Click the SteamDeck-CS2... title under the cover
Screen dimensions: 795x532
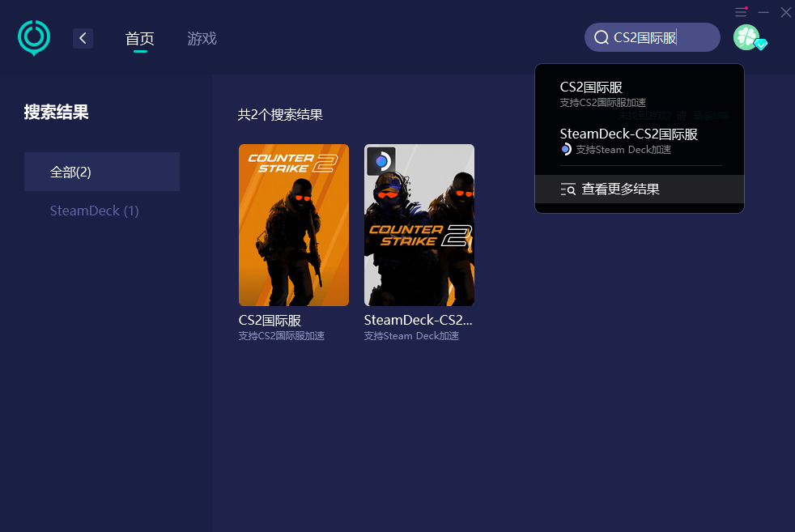[x=418, y=321]
